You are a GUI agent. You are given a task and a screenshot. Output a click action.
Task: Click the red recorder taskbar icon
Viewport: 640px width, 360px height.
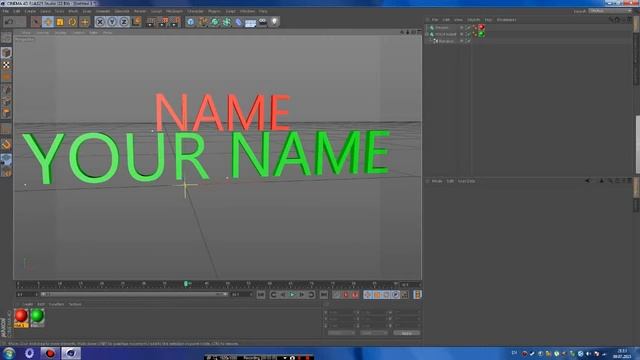pyautogui.click(x=50, y=353)
